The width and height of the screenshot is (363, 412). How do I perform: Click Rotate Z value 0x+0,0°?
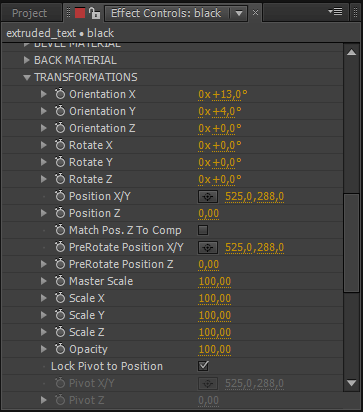click(220, 180)
